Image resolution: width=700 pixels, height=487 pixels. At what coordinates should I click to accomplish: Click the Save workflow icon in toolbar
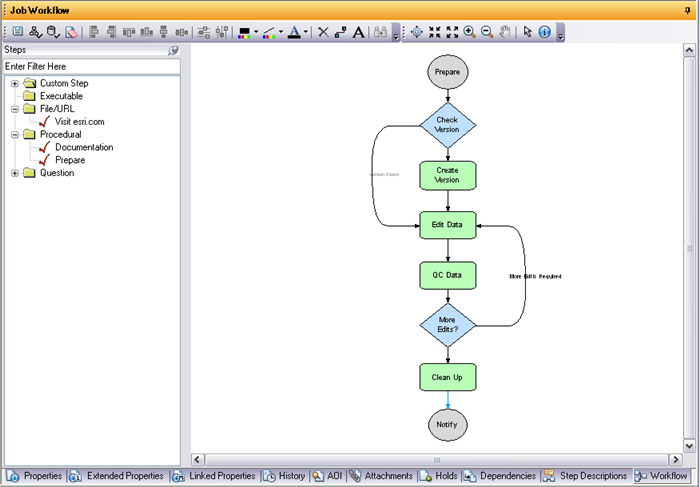pyautogui.click(x=18, y=32)
